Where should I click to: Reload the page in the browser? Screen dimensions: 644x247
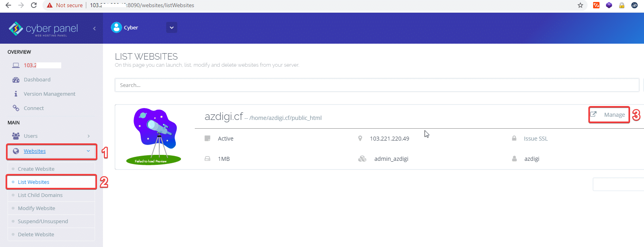[x=34, y=5]
